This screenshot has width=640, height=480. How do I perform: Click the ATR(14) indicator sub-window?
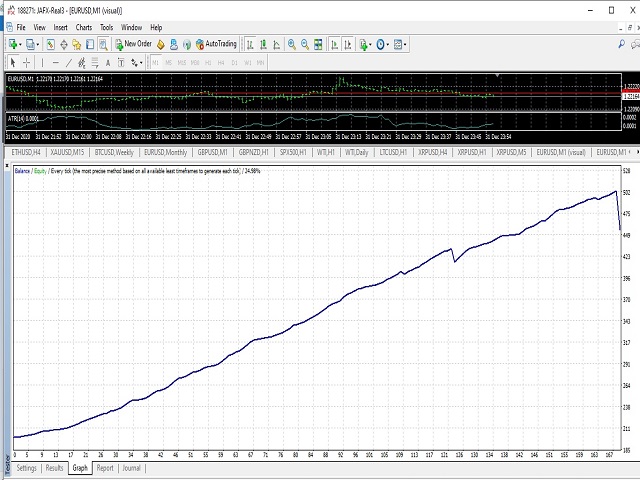point(313,121)
